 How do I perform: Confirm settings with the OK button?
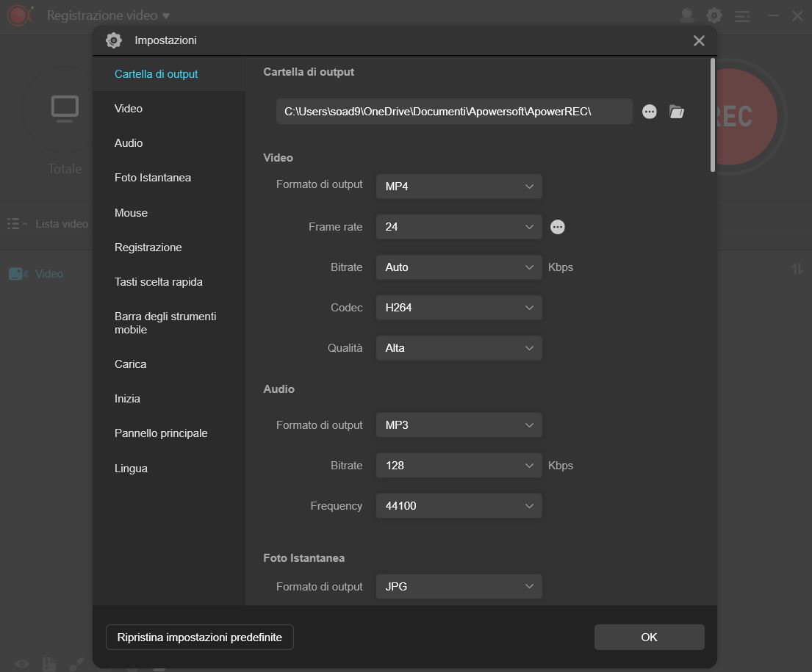click(x=649, y=637)
